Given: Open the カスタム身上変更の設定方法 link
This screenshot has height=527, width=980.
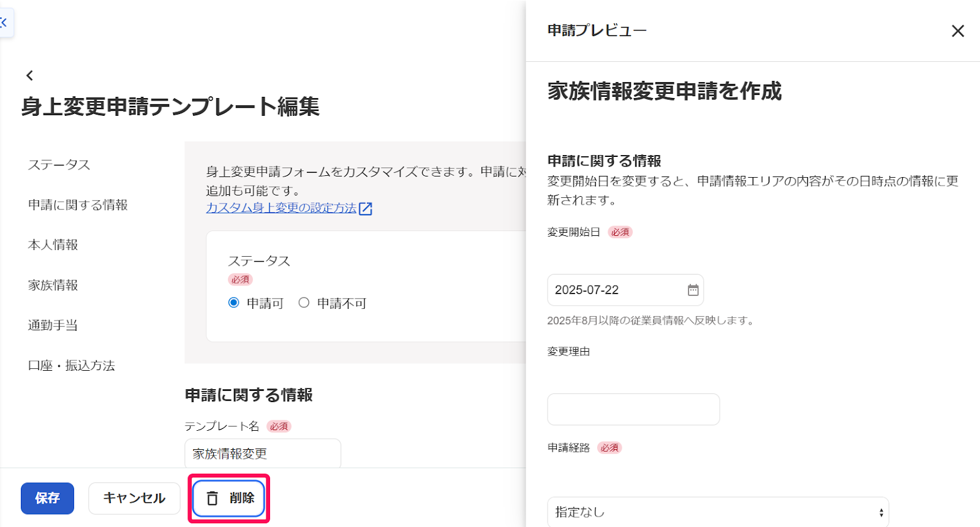Looking at the screenshot, I should coord(281,208).
